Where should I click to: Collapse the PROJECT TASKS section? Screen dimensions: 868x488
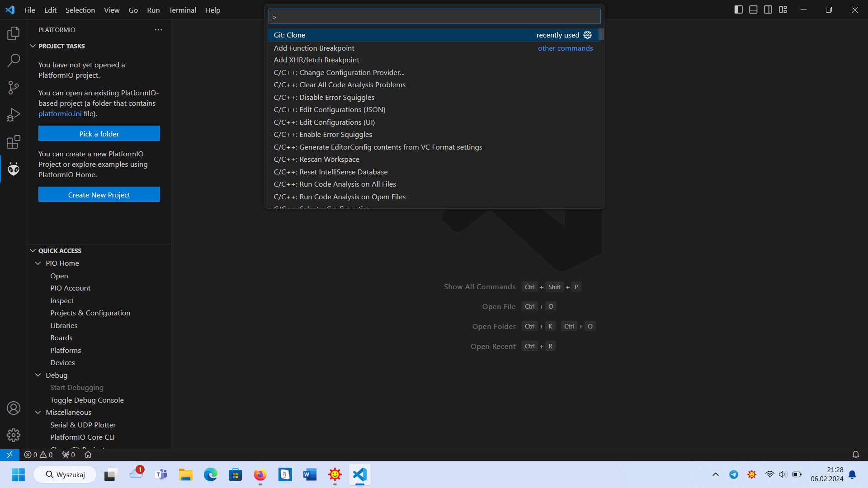(x=33, y=46)
